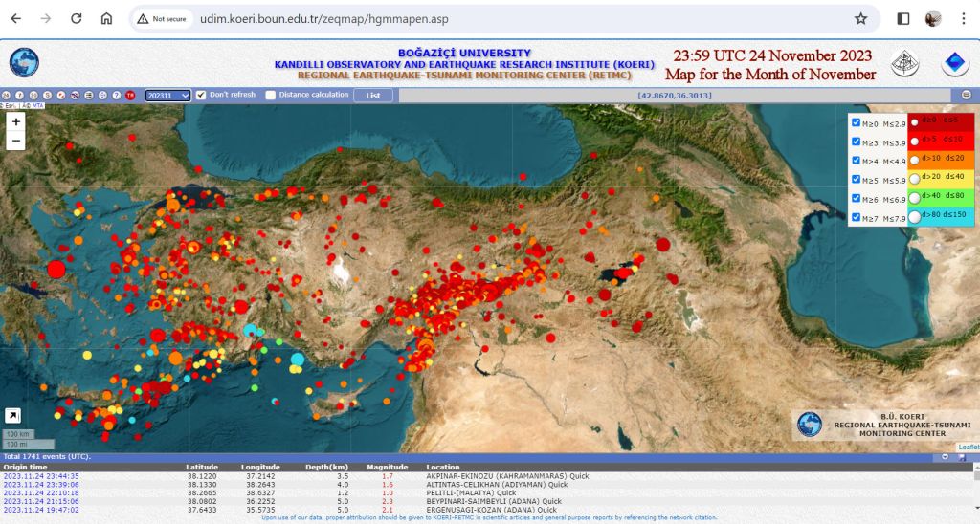
Task: Click the red TR language icon
Action: [x=130, y=96]
